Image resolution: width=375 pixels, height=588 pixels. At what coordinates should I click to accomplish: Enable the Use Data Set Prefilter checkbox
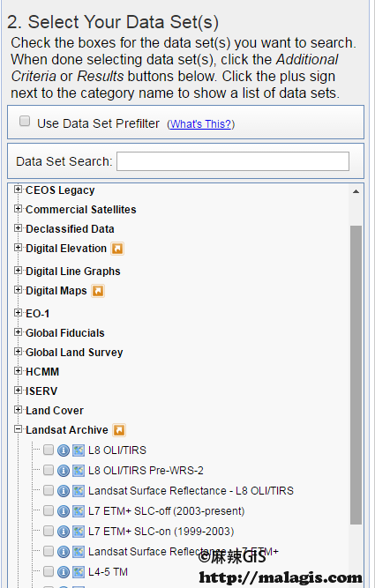pos(25,121)
